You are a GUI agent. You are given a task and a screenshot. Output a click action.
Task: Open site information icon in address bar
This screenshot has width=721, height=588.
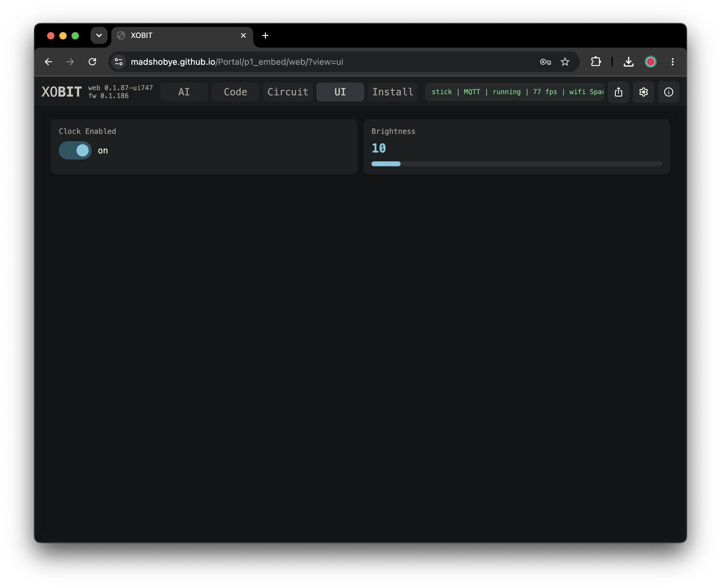pyautogui.click(x=119, y=62)
